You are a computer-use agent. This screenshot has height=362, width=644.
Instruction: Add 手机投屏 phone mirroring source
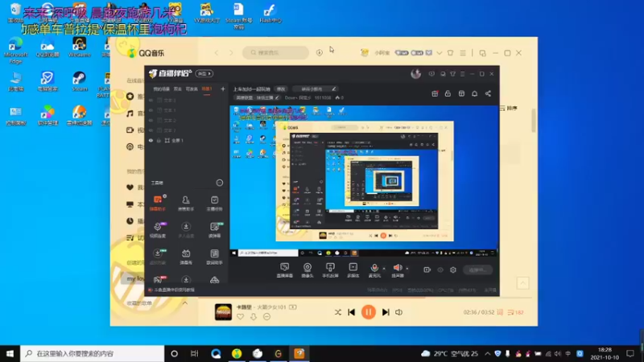tap(330, 270)
